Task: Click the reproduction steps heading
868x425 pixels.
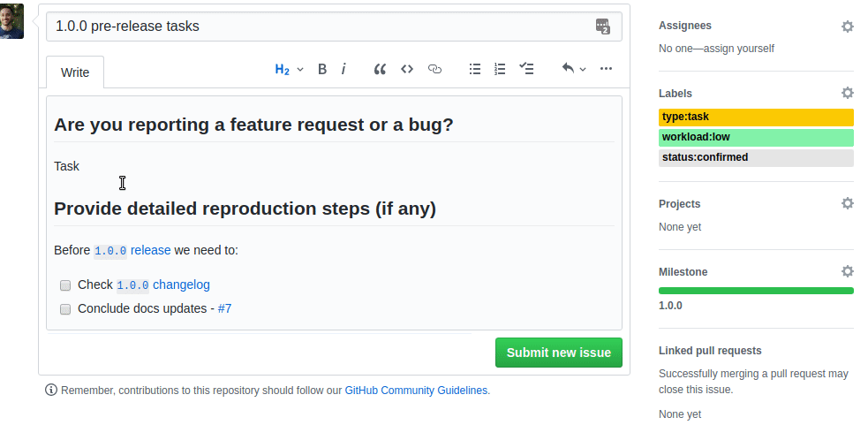Action: pos(245,209)
